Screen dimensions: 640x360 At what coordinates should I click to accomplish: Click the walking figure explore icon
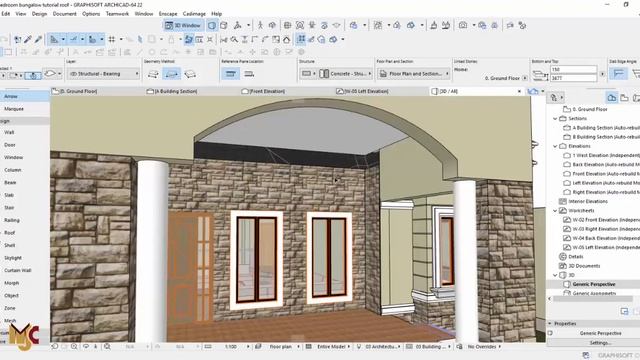click(260, 25)
